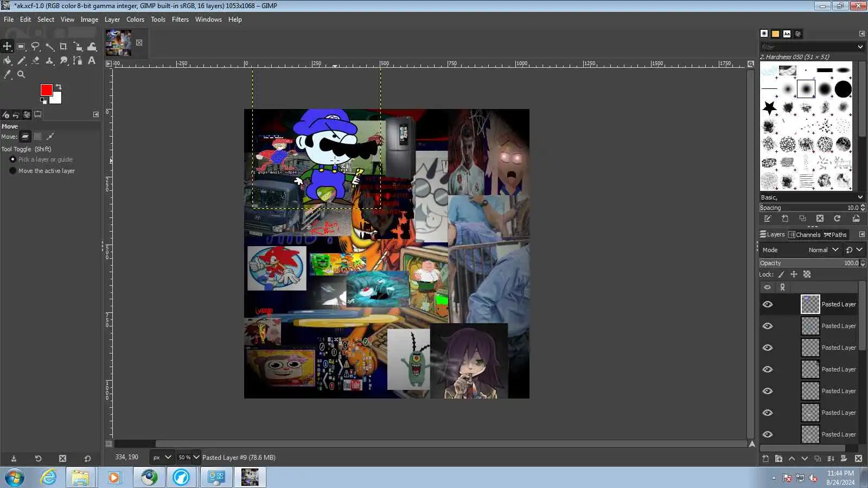Select the Color Picker tool

[7, 75]
